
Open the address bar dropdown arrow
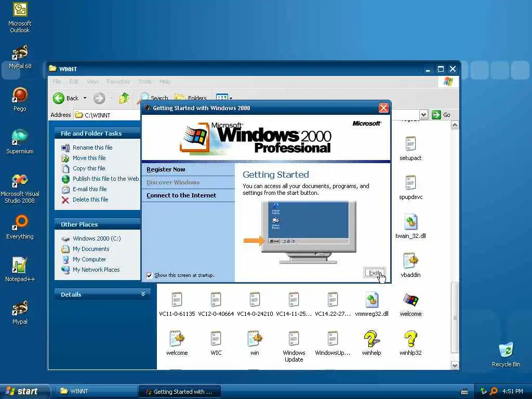click(423, 115)
